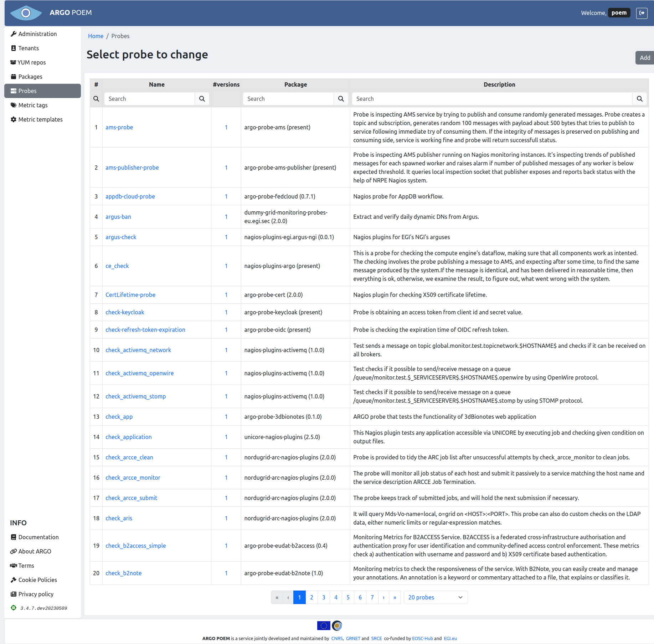Image resolution: width=654 pixels, height=644 pixels.
Task: Trigger the Name column search magnifier
Action: click(x=202, y=99)
